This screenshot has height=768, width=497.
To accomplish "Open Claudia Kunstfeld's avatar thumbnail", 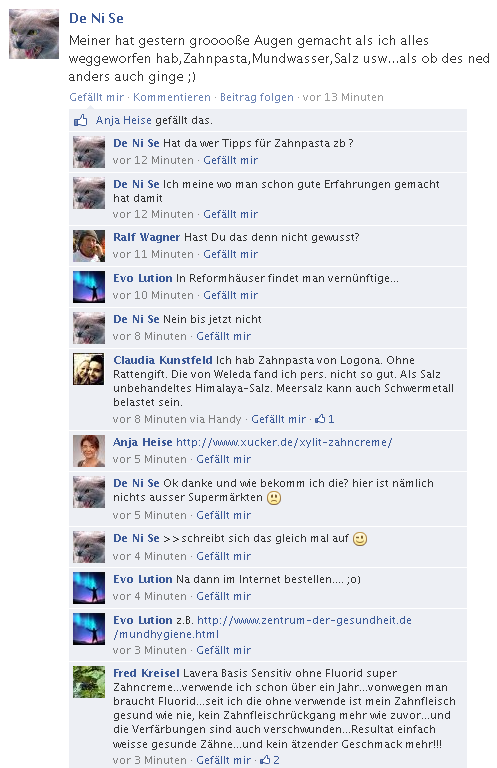I will (x=89, y=369).
